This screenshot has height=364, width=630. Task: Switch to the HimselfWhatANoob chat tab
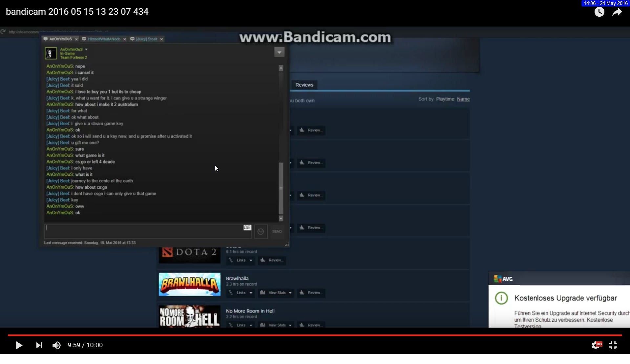(x=104, y=39)
